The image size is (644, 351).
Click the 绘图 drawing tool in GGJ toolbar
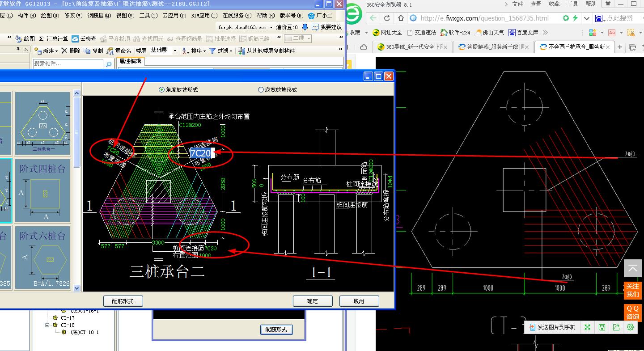point(25,39)
